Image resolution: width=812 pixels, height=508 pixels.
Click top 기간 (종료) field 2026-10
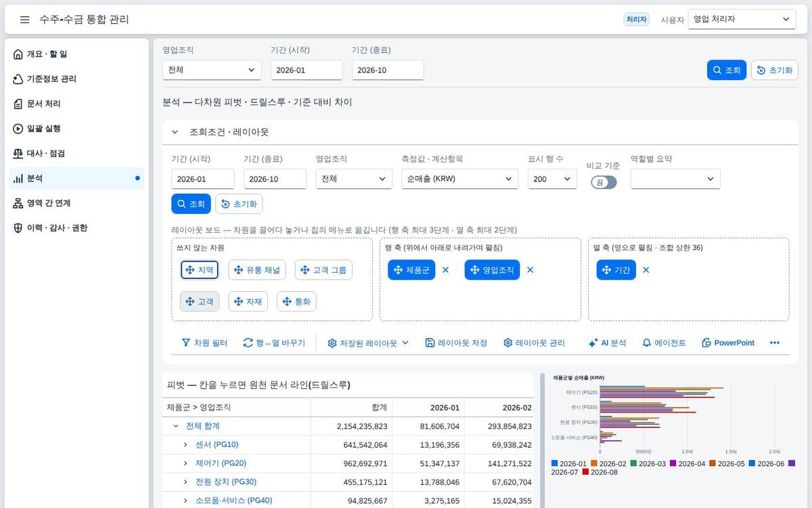coord(388,70)
